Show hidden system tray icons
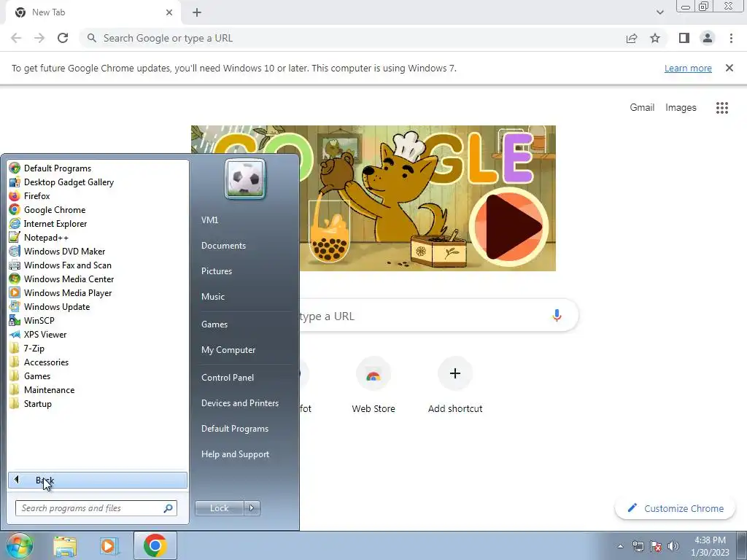747x560 pixels. 620,546
